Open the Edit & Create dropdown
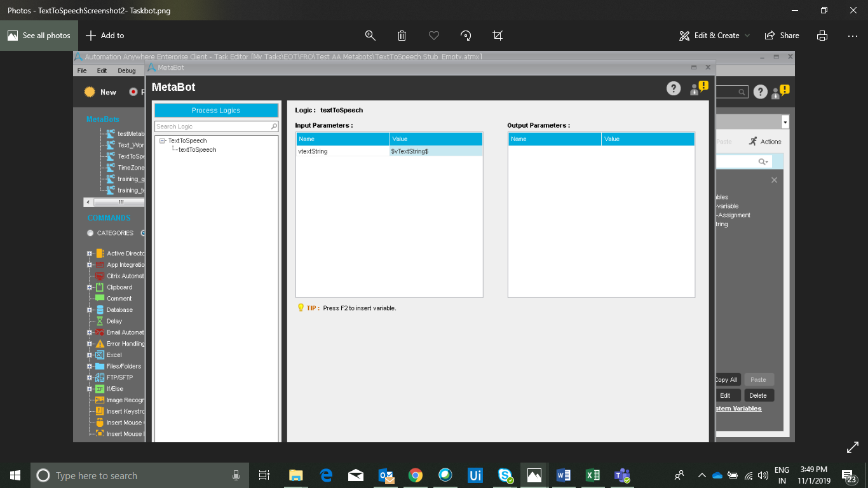This screenshot has width=868, height=488. 715,36
